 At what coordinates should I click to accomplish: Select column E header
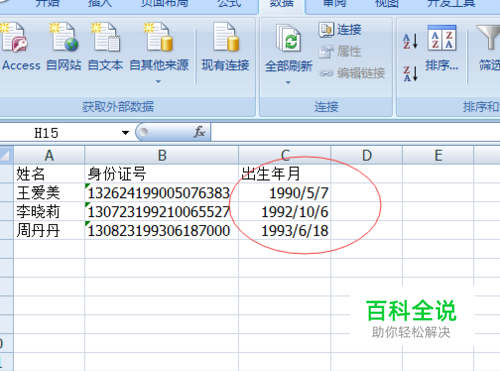click(x=438, y=156)
